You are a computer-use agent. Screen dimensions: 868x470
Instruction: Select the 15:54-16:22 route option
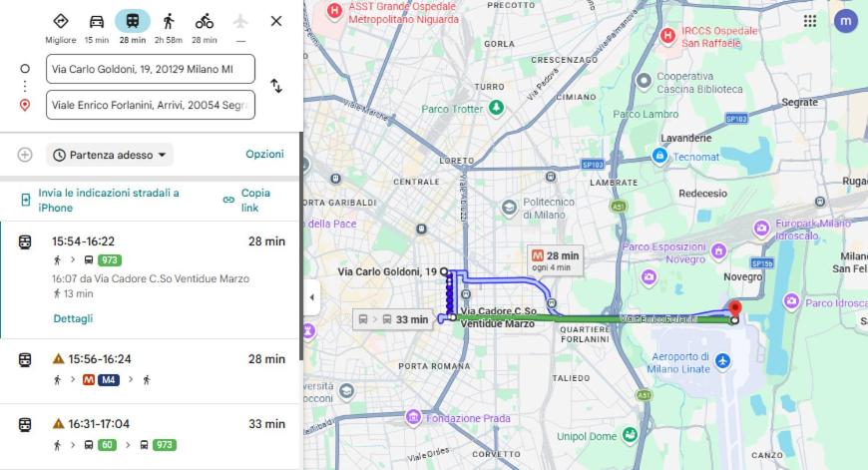point(151,280)
